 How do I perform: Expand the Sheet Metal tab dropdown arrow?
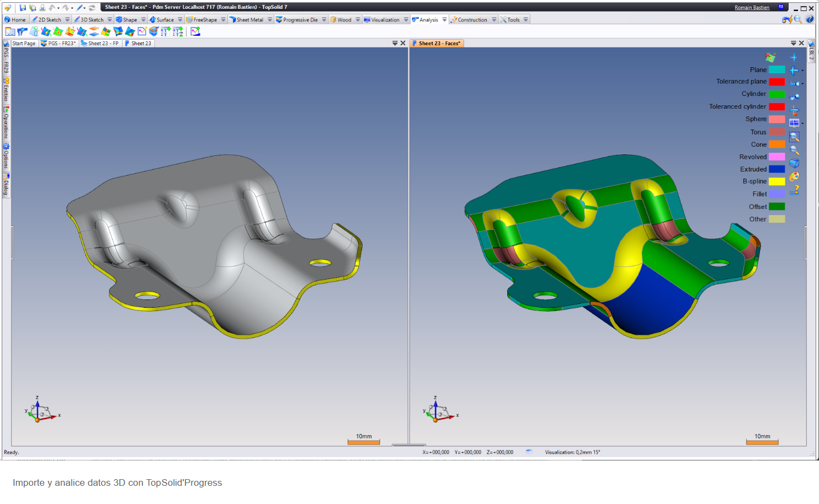(270, 19)
